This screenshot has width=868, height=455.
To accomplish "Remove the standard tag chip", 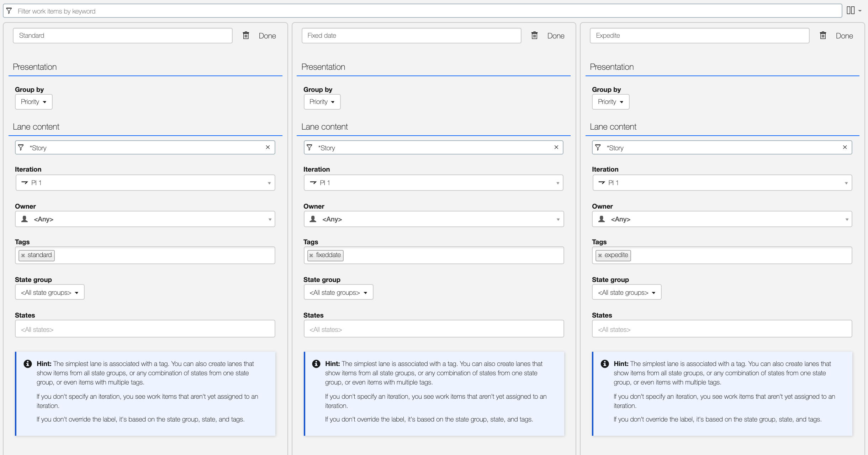I will click(x=23, y=255).
